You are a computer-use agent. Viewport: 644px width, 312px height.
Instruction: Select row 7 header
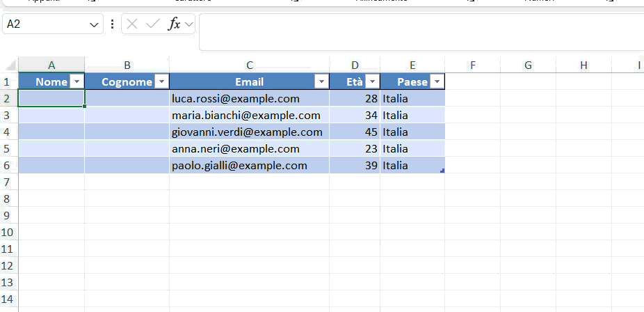(x=8, y=182)
